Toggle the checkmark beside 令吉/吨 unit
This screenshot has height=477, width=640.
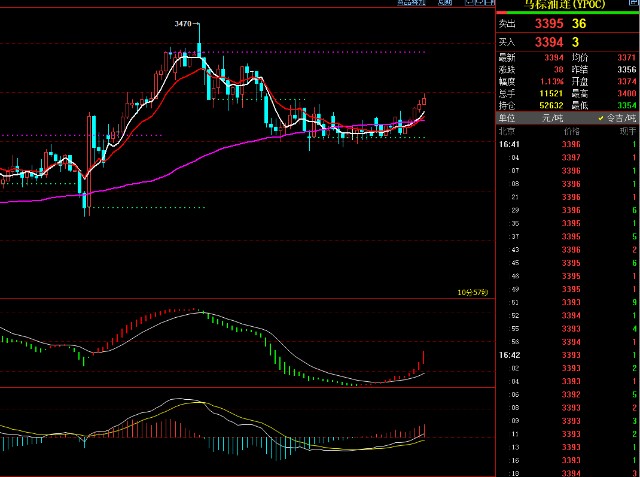(x=600, y=118)
